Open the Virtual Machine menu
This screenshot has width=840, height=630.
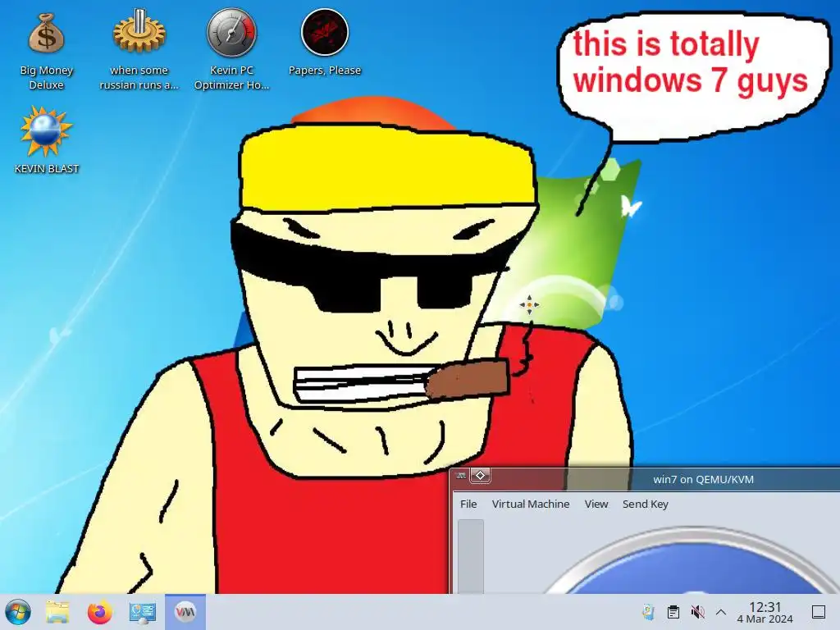point(531,504)
